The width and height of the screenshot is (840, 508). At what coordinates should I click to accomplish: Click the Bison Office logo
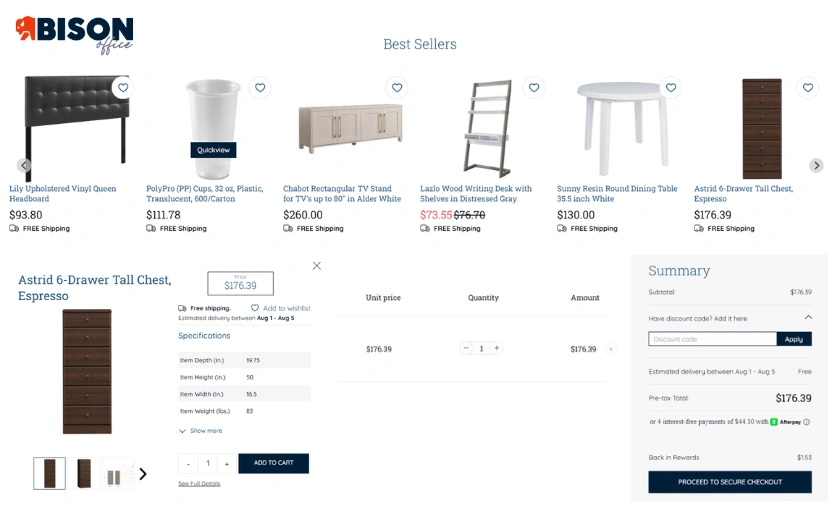coord(74,34)
